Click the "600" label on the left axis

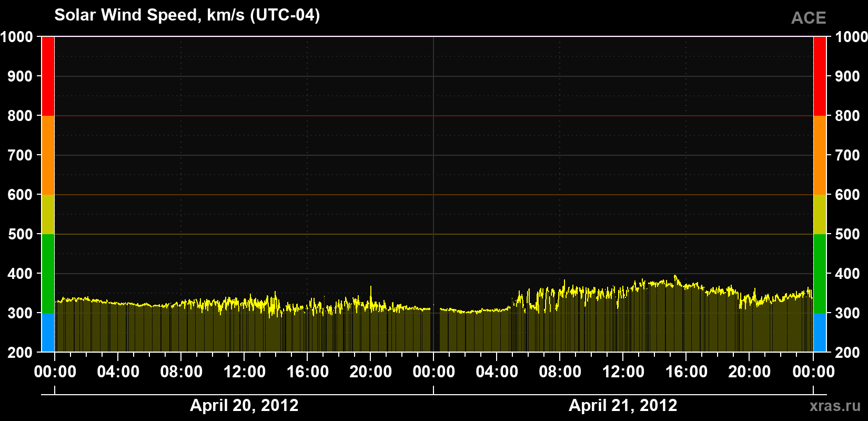pos(21,195)
